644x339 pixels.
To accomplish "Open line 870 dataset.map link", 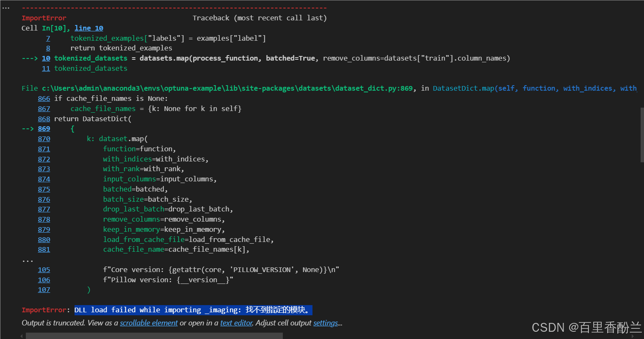I will [44, 139].
